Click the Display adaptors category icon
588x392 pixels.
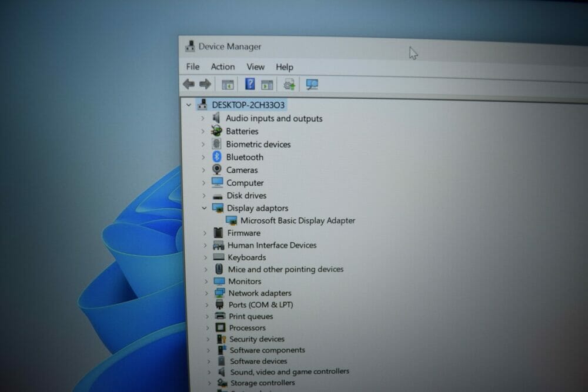[x=218, y=208]
